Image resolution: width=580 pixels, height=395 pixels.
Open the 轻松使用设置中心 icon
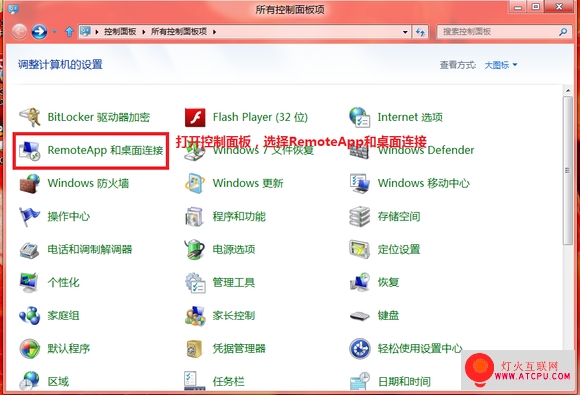[360, 348]
